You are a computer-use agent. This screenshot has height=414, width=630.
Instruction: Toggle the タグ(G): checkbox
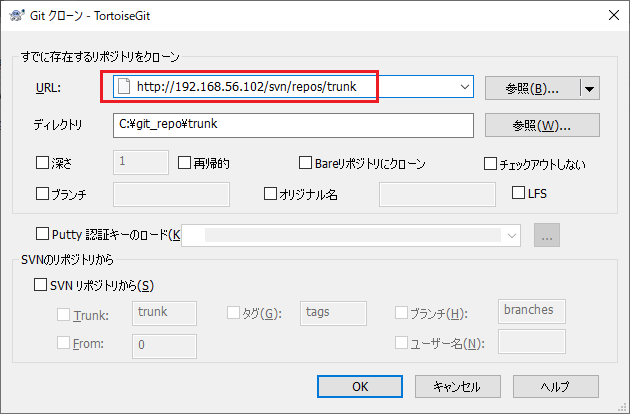pyautogui.click(x=233, y=312)
